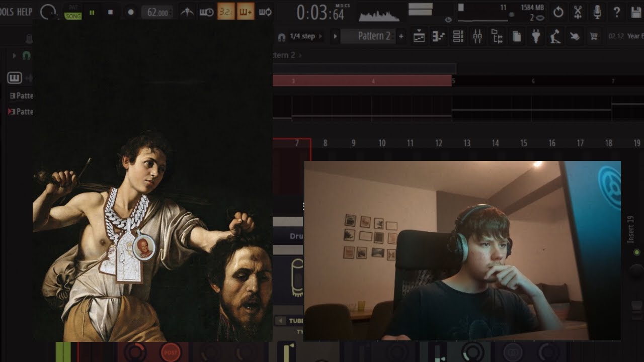Open the mixer icon
Image resolution: width=644 pixels, height=362 pixels.
click(x=477, y=36)
